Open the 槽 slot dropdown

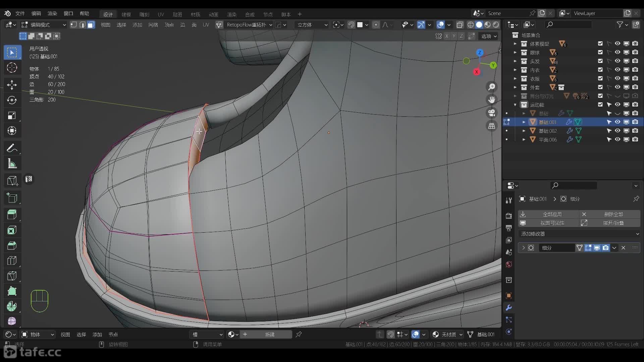pos(207,335)
